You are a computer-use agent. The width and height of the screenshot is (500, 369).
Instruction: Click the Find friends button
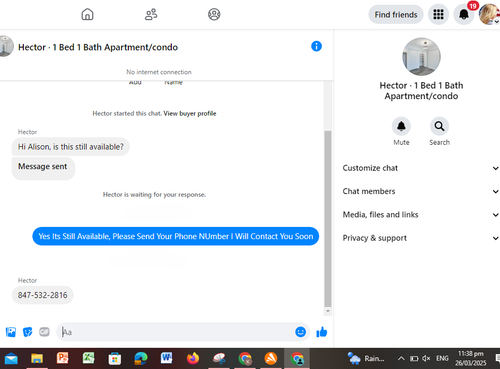point(396,15)
